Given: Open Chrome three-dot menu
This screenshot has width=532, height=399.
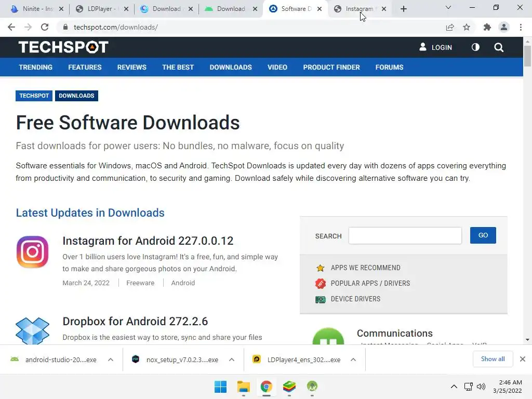Looking at the screenshot, I should (x=521, y=27).
